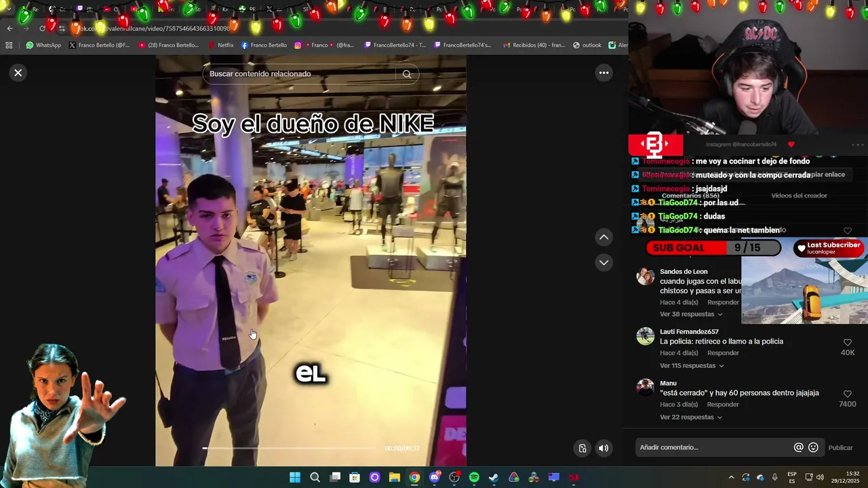The width and height of the screenshot is (868, 488).
Task: Open Task View on the taskbar
Action: tap(335, 478)
